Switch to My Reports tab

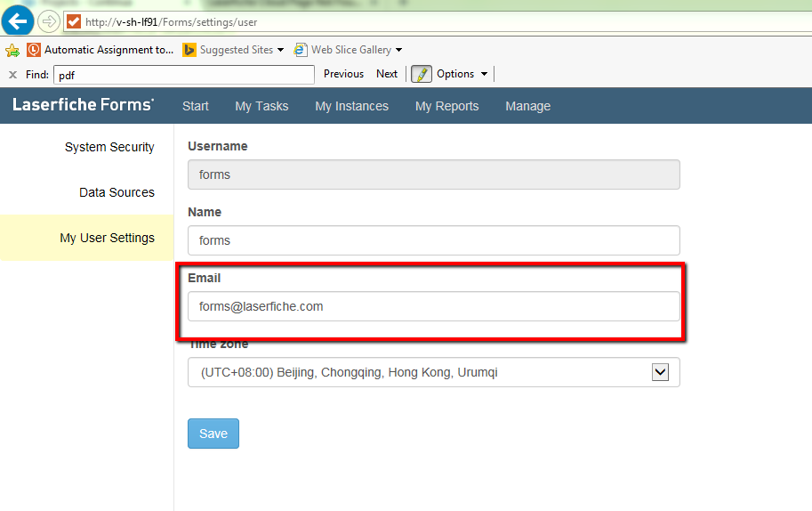[x=446, y=106]
